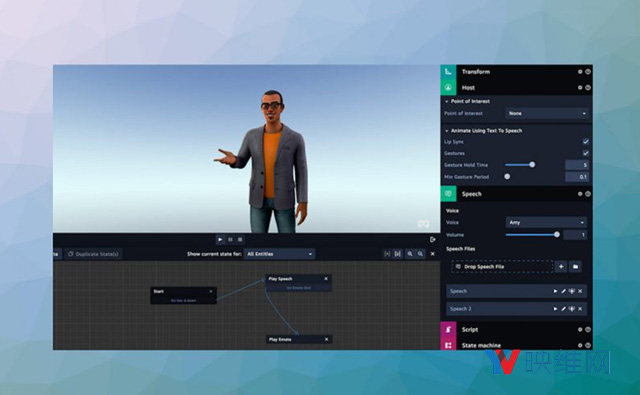
Task: Add a speech file with plus button
Action: coord(561,266)
